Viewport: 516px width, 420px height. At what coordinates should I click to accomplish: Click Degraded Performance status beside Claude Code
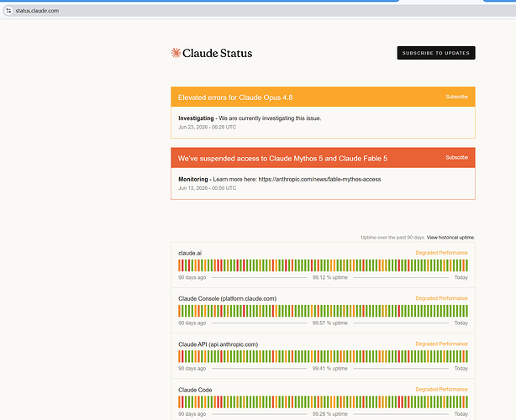[442, 390]
